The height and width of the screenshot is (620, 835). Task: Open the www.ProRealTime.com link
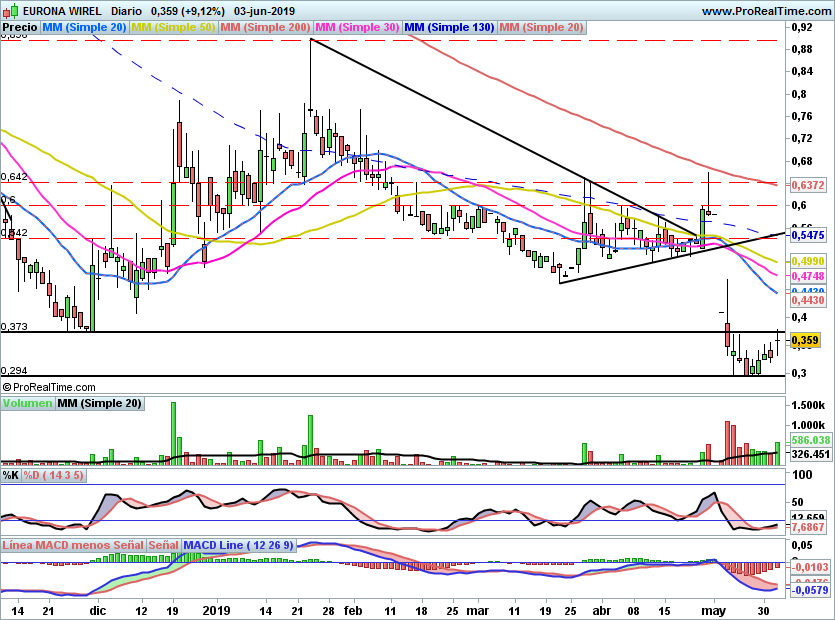[766, 11]
